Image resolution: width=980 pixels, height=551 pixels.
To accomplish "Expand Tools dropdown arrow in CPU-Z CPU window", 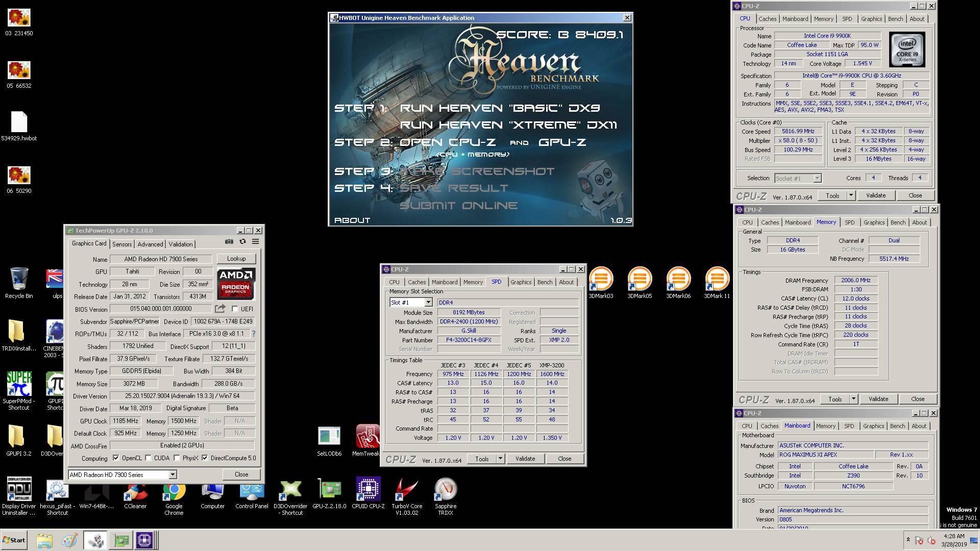I will tap(851, 195).
